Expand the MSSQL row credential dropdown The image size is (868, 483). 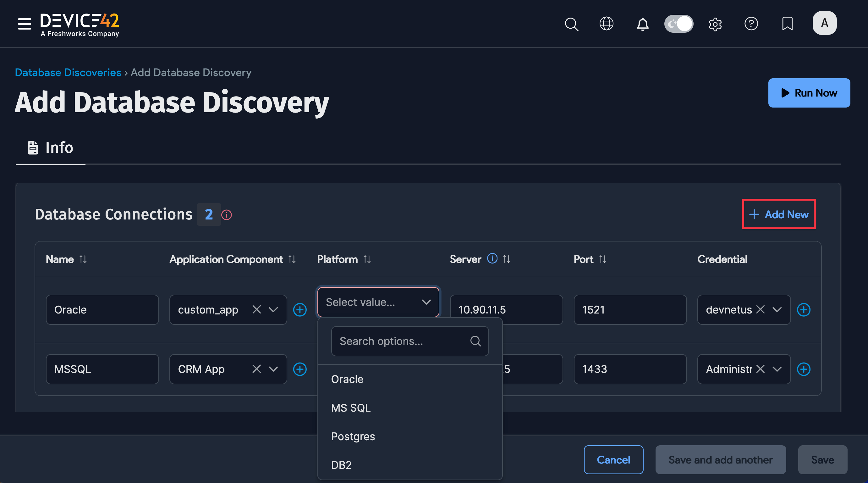point(778,369)
